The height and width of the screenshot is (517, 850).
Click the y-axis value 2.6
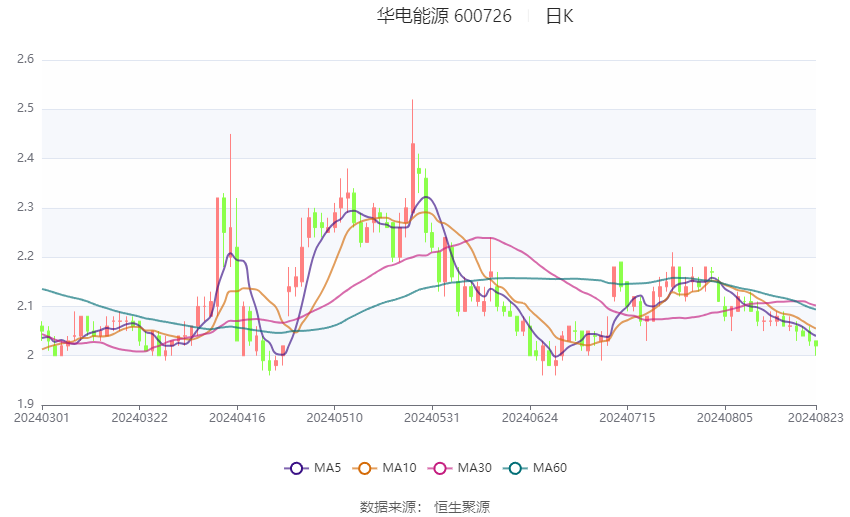click(x=25, y=60)
